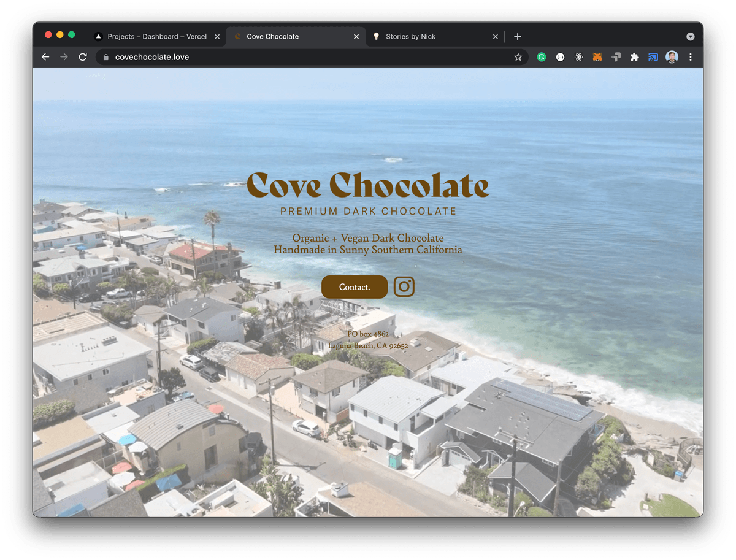This screenshot has width=736, height=560.
Task: Open a new tab with the plus button
Action: (518, 36)
